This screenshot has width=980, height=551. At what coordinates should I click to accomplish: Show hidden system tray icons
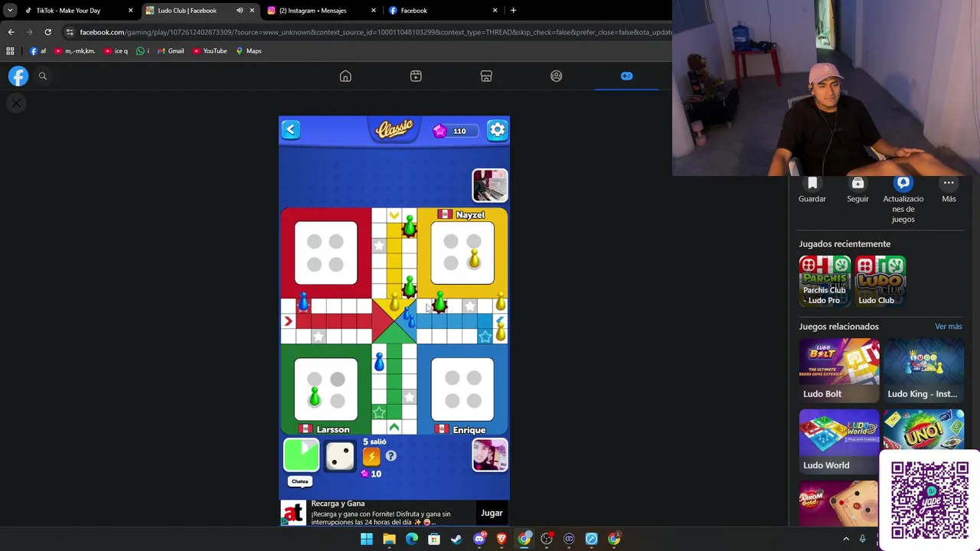(846, 539)
